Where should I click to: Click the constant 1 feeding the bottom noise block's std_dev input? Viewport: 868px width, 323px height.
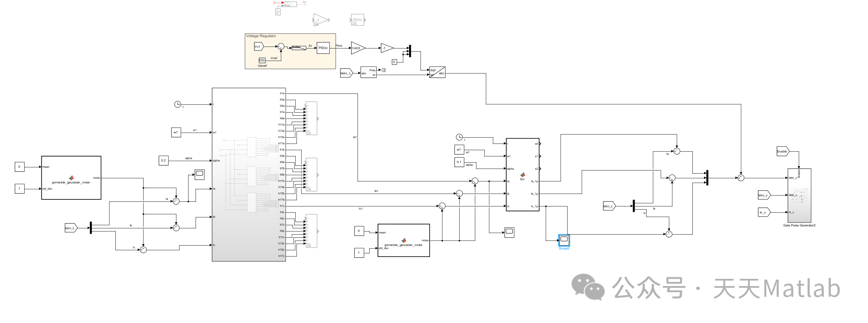point(359,253)
